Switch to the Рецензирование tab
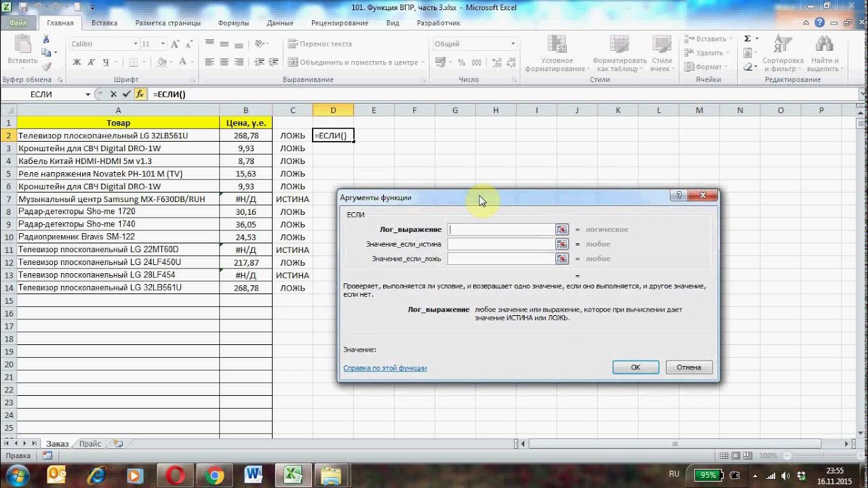 pos(340,22)
